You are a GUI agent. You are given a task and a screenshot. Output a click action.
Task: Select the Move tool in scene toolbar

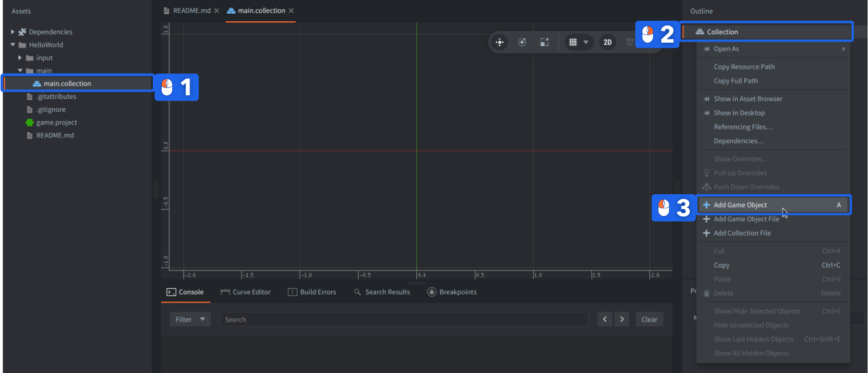tap(500, 42)
